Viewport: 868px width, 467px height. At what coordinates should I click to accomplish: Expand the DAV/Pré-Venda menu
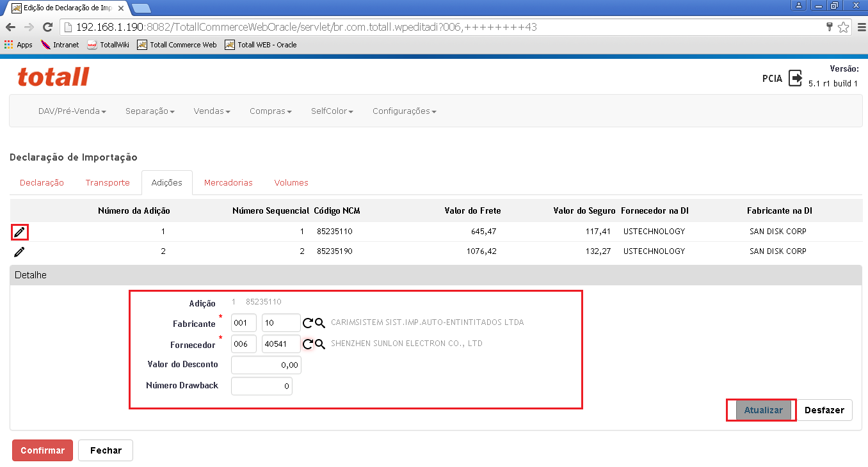click(72, 111)
